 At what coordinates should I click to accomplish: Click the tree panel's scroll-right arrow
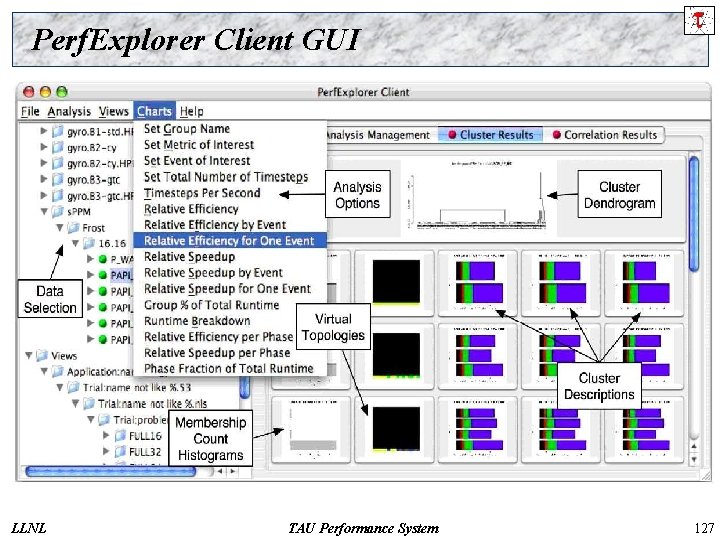click(x=233, y=471)
